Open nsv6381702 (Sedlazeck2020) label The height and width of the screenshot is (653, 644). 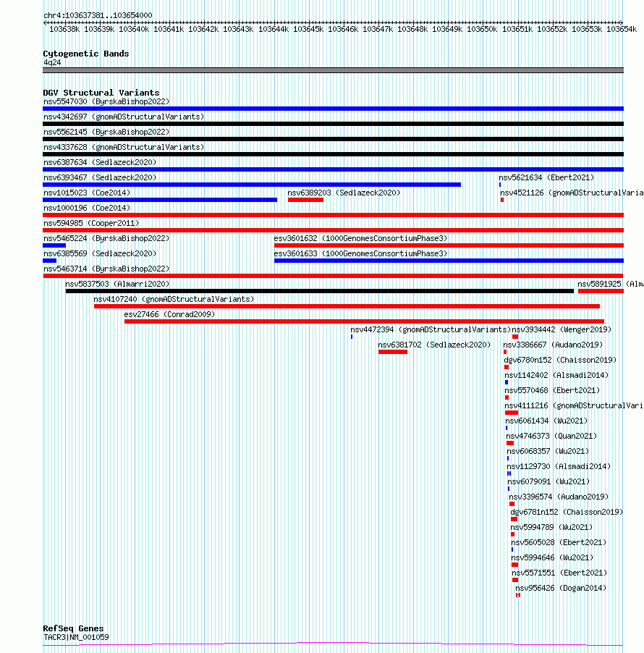point(434,345)
